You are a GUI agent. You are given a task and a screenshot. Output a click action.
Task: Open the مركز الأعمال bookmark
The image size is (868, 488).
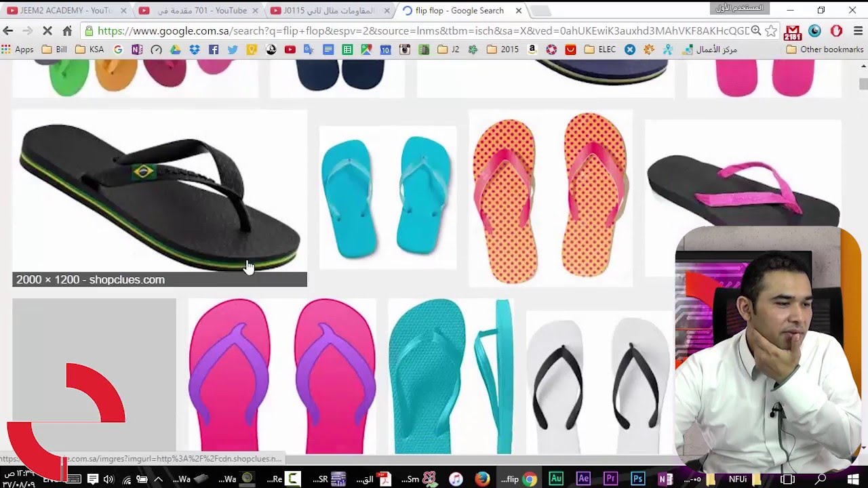coord(710,49)
